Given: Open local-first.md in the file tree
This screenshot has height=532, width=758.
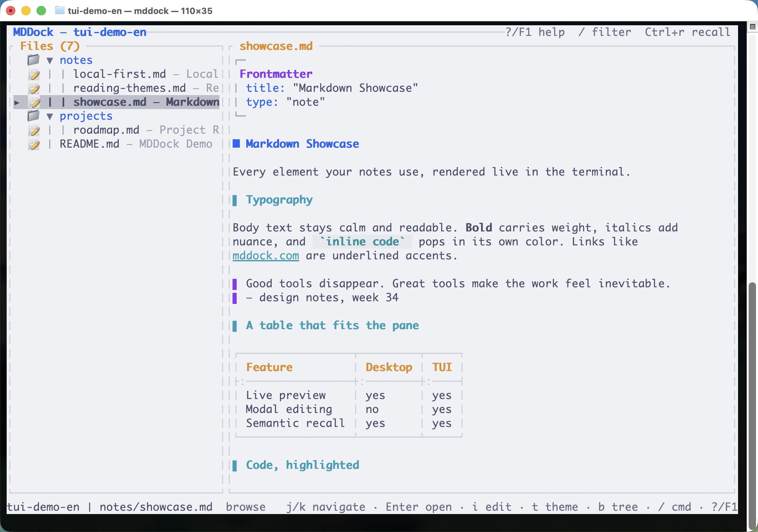Looking at the screenshot, I should coord(120,74).
